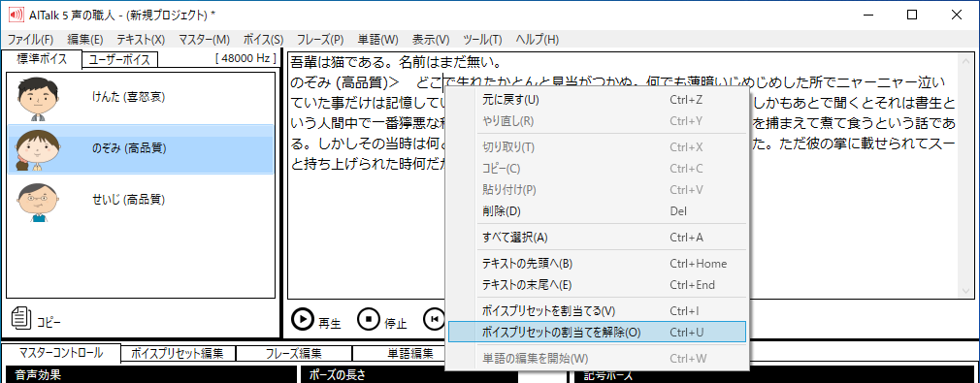Switch to the フレーズ編集 tab

pyautogui.click(x=293, y=353)
